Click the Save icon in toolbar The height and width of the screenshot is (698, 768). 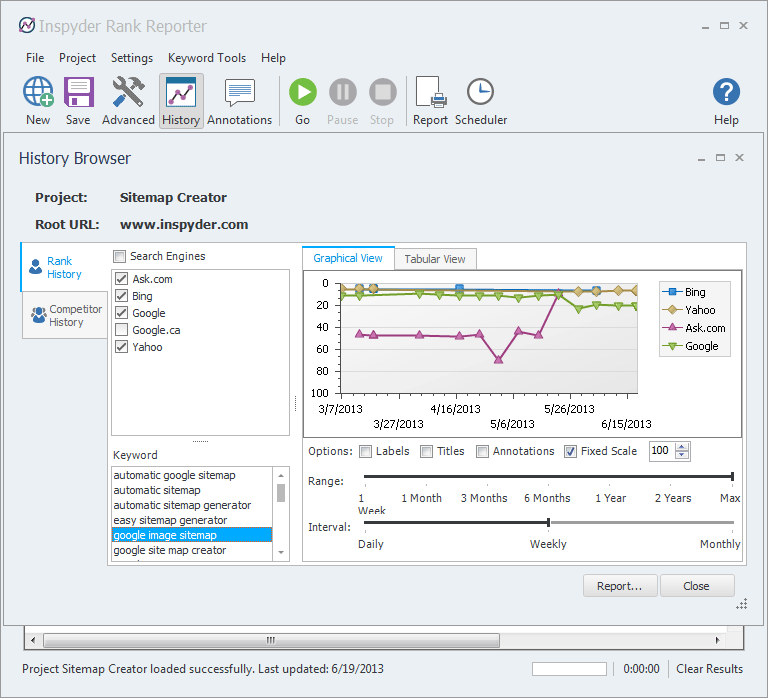pos(78,93)
